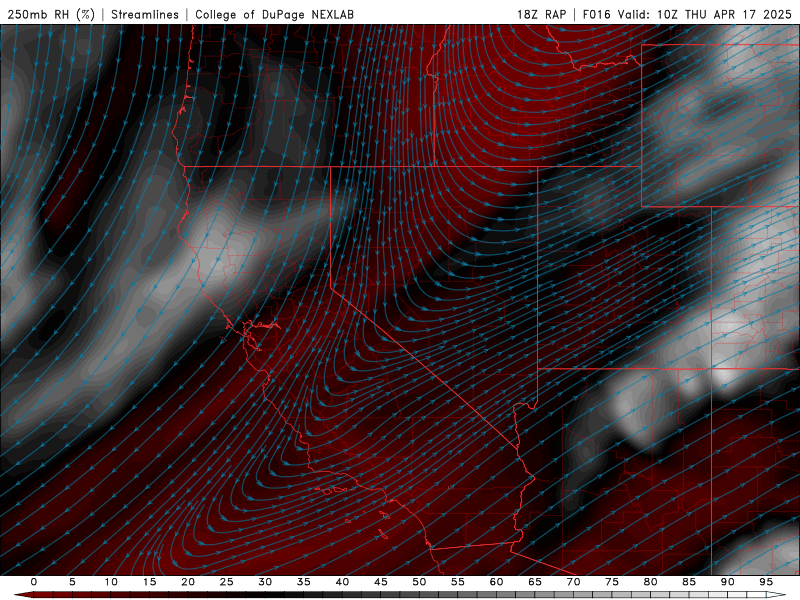Screen dimensions: 800x600
Task: Click the "Streamlines" label in the header
Action: tap(145, 14)
